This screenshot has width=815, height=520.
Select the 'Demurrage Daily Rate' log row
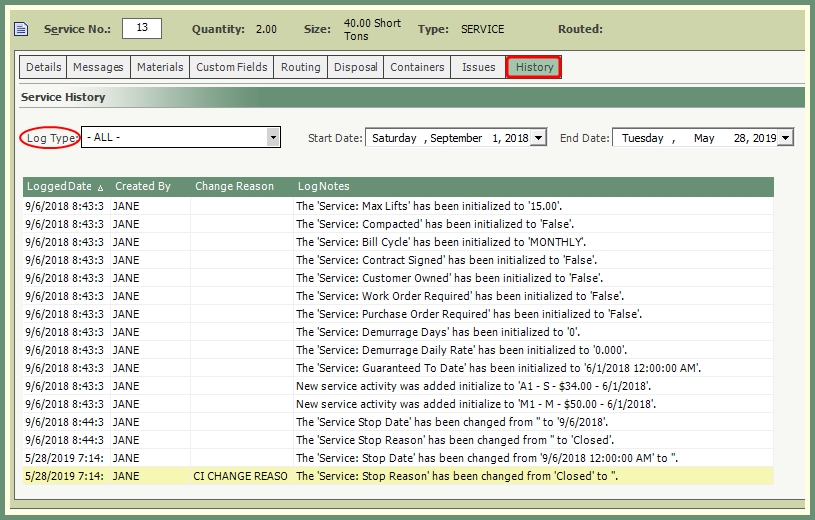point(398,350)
